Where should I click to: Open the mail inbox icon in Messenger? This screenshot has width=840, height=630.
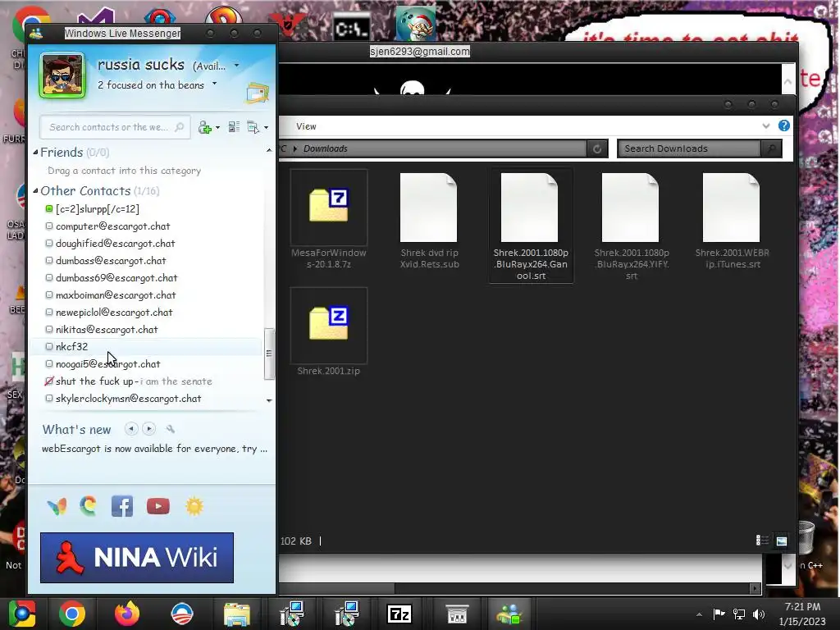coord(257,94)
